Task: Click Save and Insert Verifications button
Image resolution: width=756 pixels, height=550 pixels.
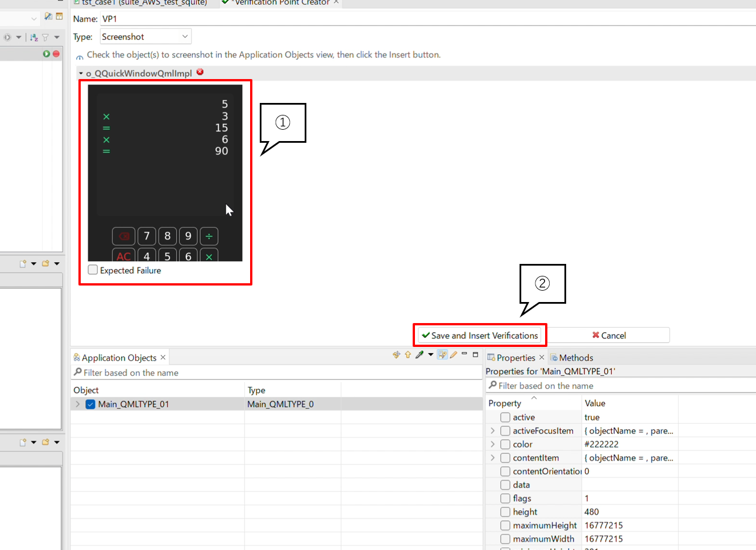Action: tap(480, 336)
